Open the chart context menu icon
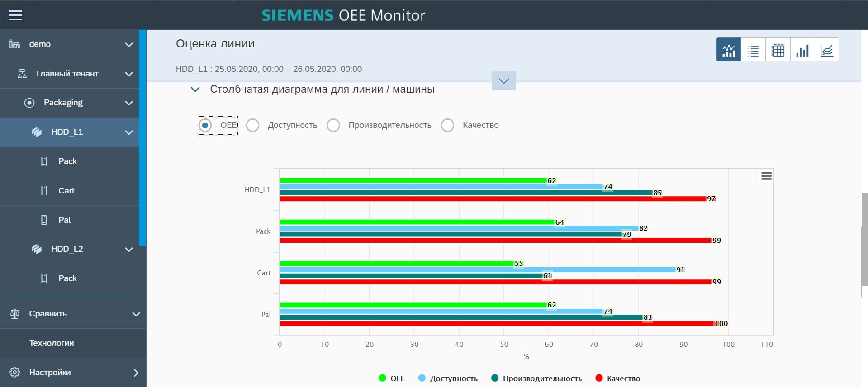Image resolution: width=868 pixels, height=387 pixels. [766, 176]
